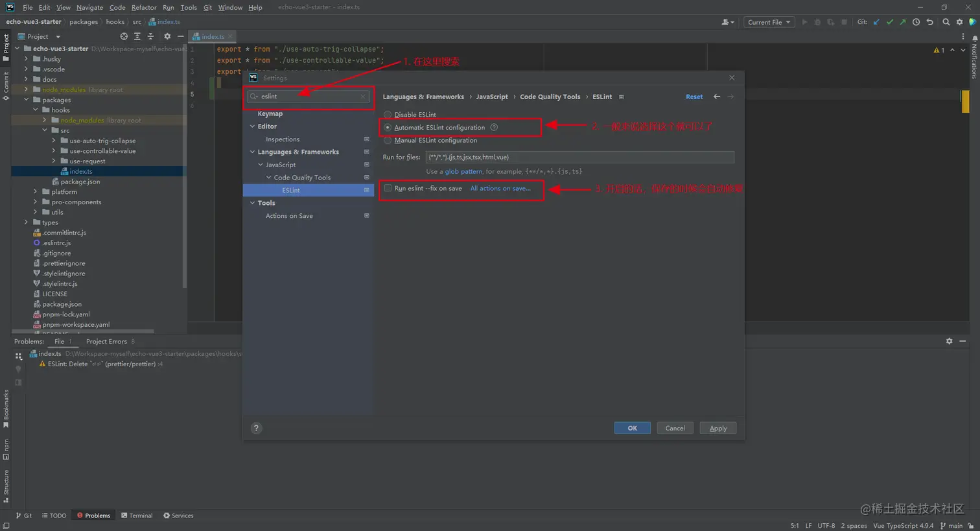Open the TODO tool window tab

[54, 515]
